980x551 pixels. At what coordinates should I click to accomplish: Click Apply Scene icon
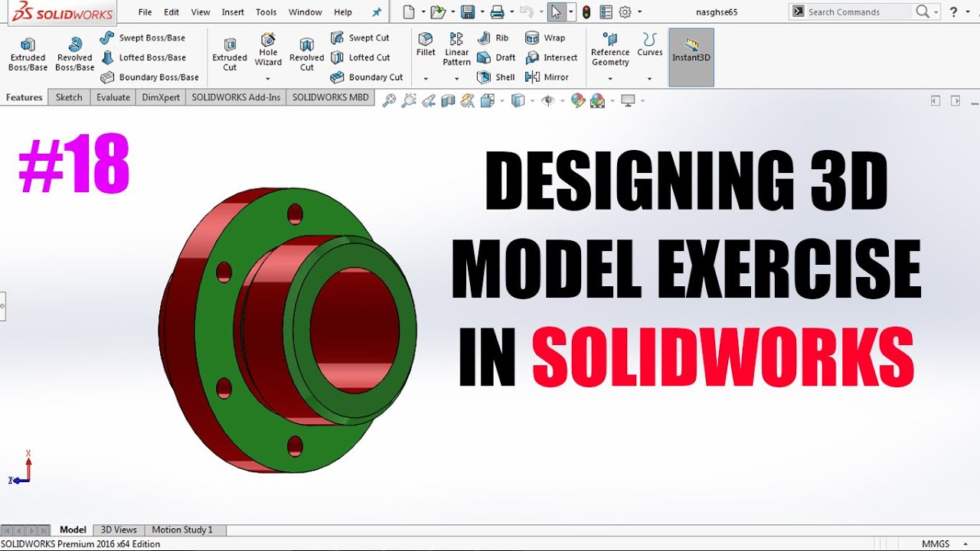pyautogui.click(x=597, y=100)
